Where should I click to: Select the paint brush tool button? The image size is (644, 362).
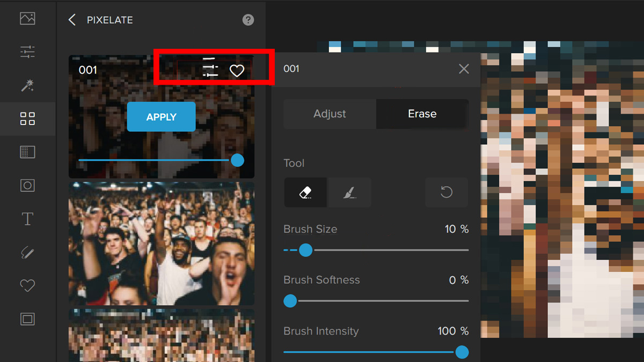[x=350, y=193]
